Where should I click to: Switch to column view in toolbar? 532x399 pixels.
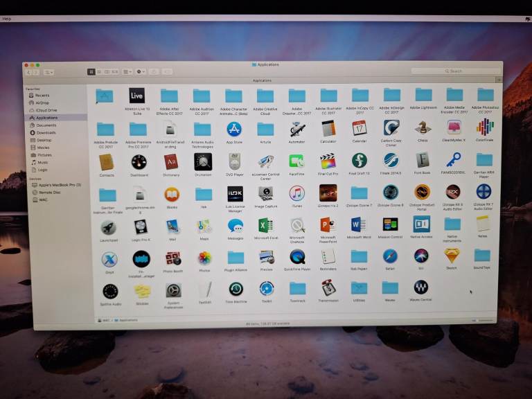tap(107, 71)
